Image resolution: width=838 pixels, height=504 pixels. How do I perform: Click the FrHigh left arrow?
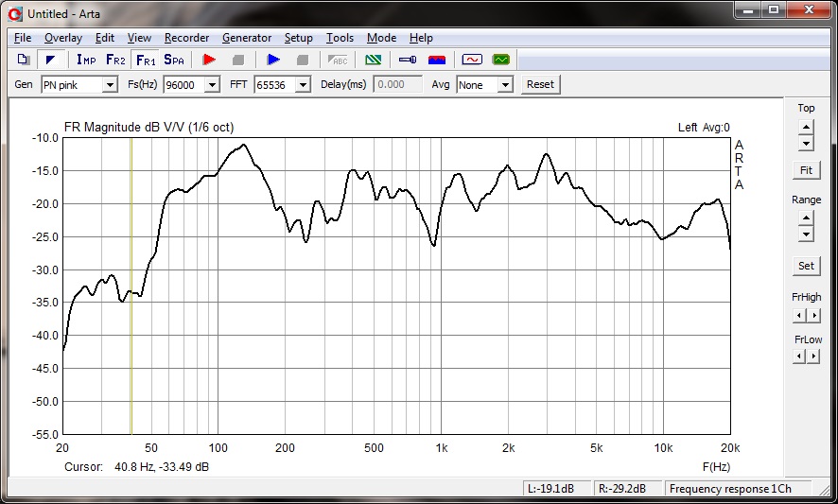coord(799,315)
